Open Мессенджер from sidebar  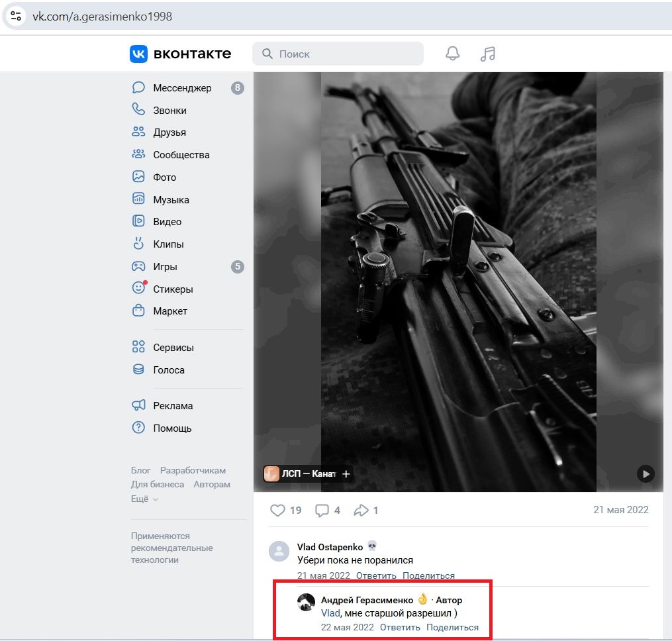coord(182,88)
